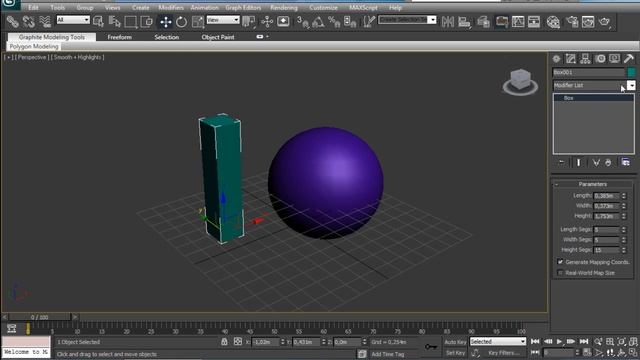This screenshot has height=360, width=640.
Task: Toggle Generate Mapping Coords checkbox
Action: click(x=560, y=262)
